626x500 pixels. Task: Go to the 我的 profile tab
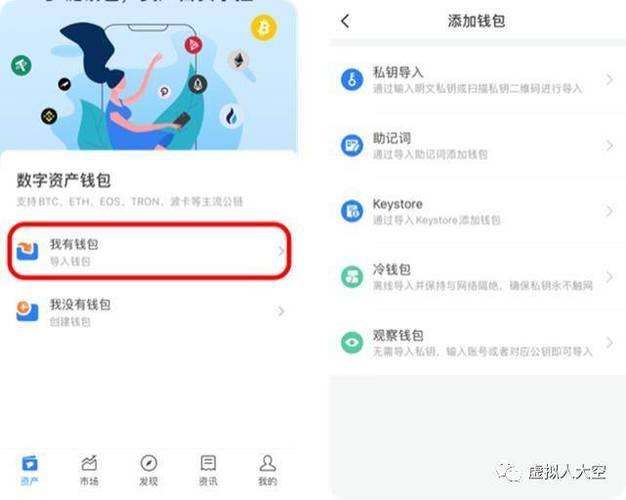tap(267, 470)
